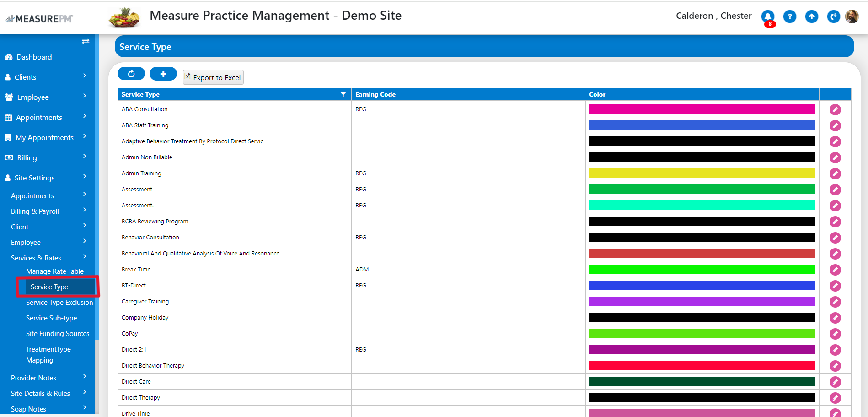Viewport: 868px width, 417px height.
Task: Open TreatmentType Mapping page
Action: [48, 354]
